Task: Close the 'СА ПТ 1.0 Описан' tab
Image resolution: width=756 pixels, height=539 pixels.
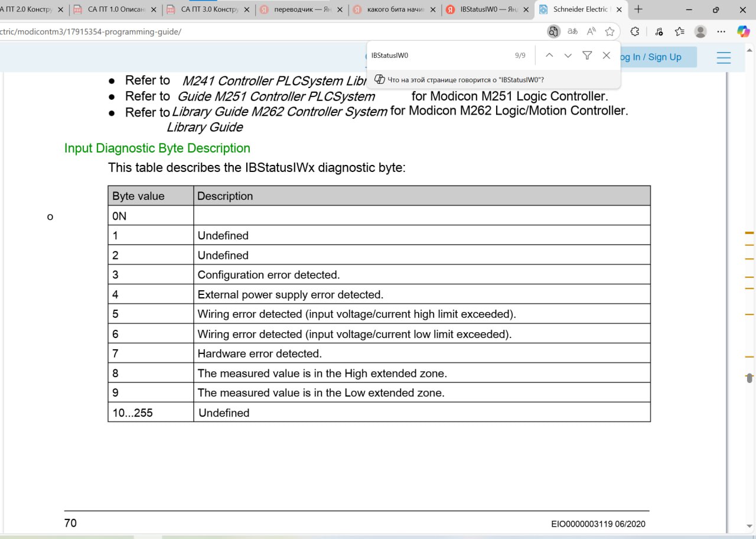Action: (x=154, y=9)
